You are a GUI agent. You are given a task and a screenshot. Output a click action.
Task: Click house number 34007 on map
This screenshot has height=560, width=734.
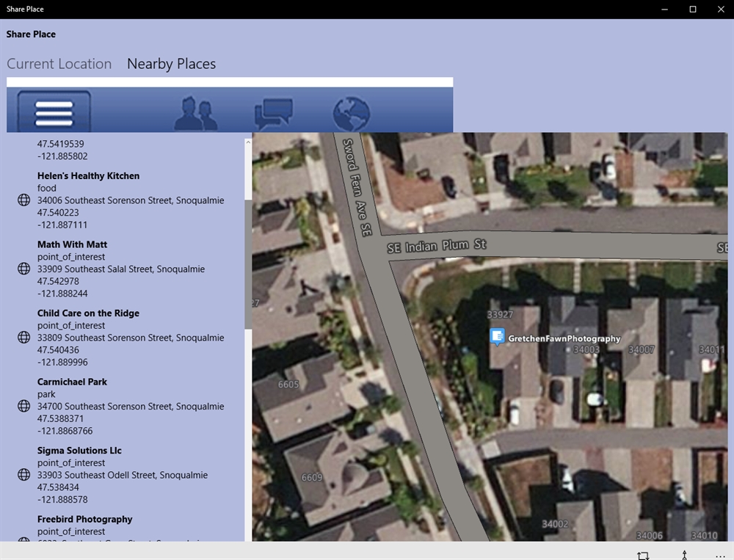642,349
